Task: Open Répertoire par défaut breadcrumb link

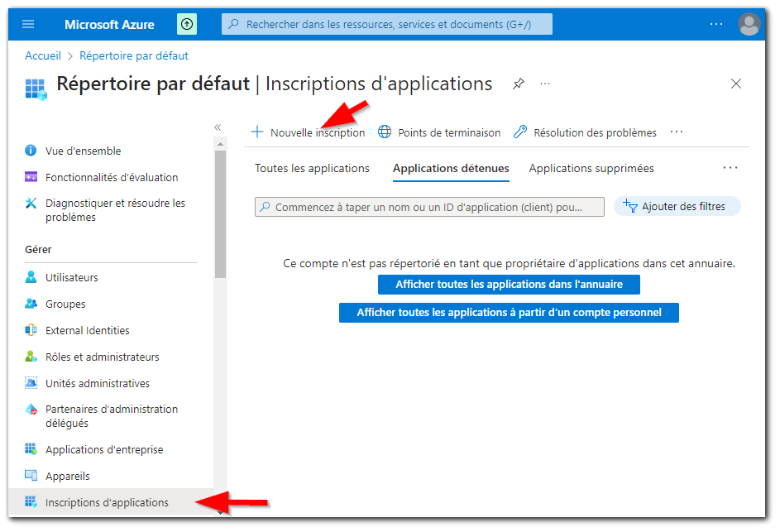Action: [134, 55]
